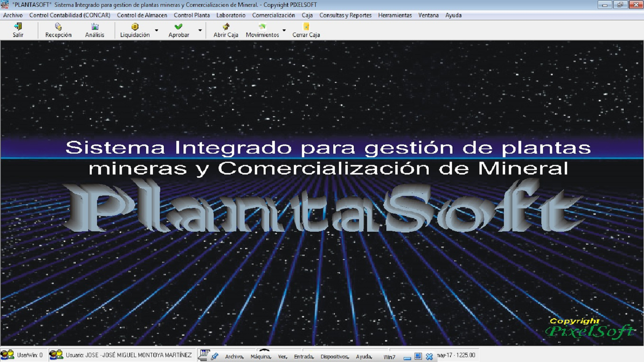Click the Cerrar Caja icon

(x=306, y=27)
